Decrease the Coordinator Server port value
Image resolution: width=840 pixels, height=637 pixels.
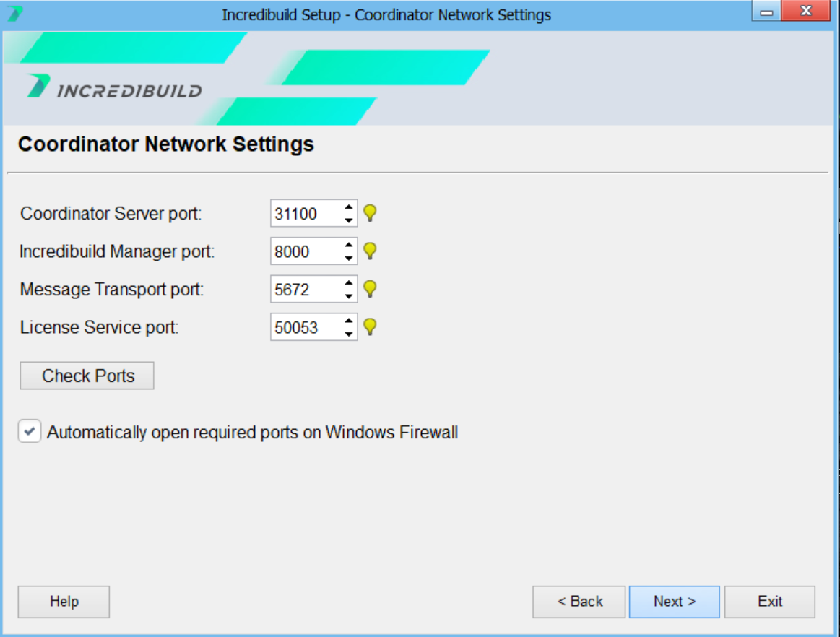point(349,220)
